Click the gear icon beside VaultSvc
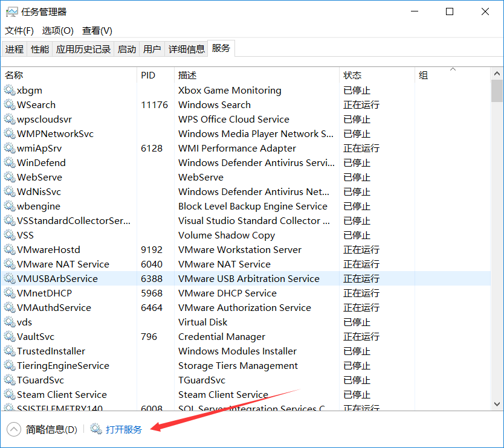The height and width of the screenshot is (448, 504). [x=10, y=336]
